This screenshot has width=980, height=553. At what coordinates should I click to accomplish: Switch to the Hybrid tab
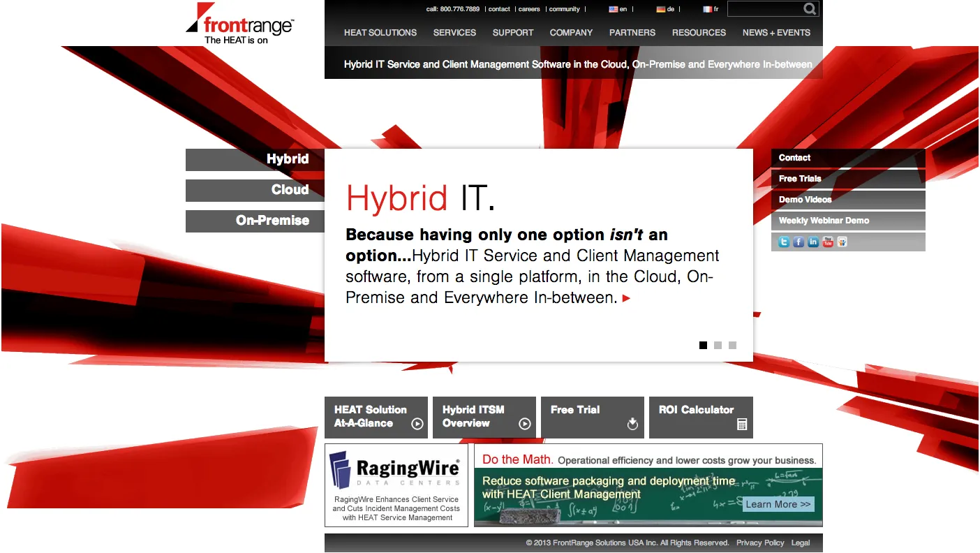(255, 160)
